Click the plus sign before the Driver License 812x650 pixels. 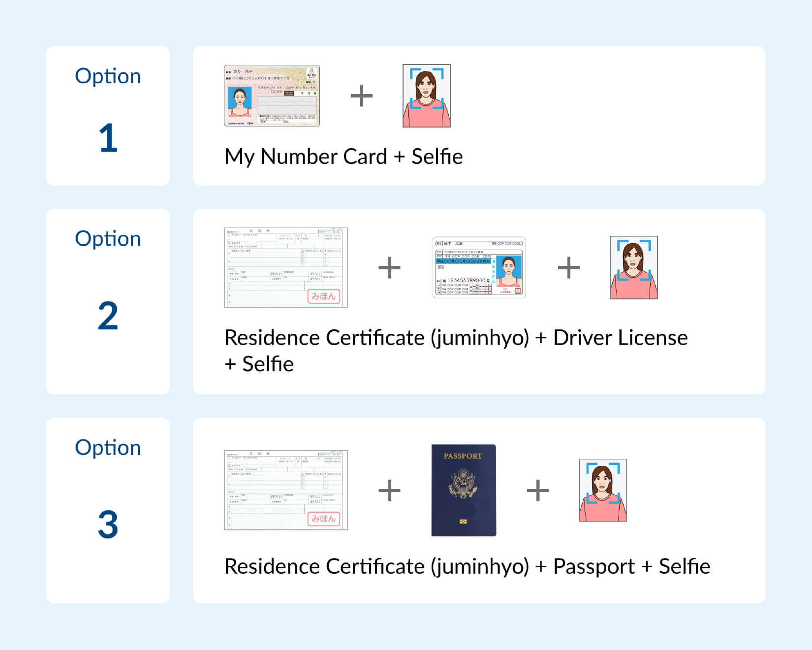click(x=389, y=268)
